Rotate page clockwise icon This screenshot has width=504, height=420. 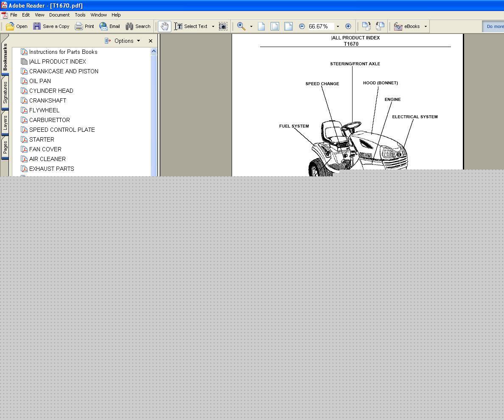click(x=367, y=26)
